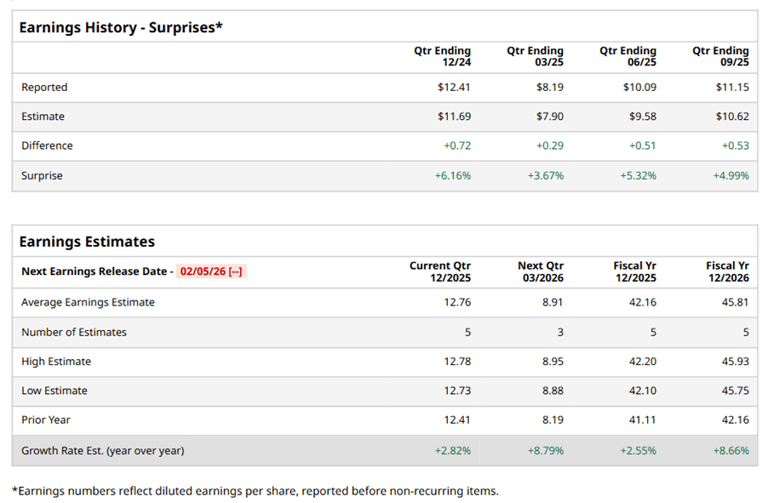768x503 pixels.
Task: Click the +8.79% growth rate value
Action: 544,450
